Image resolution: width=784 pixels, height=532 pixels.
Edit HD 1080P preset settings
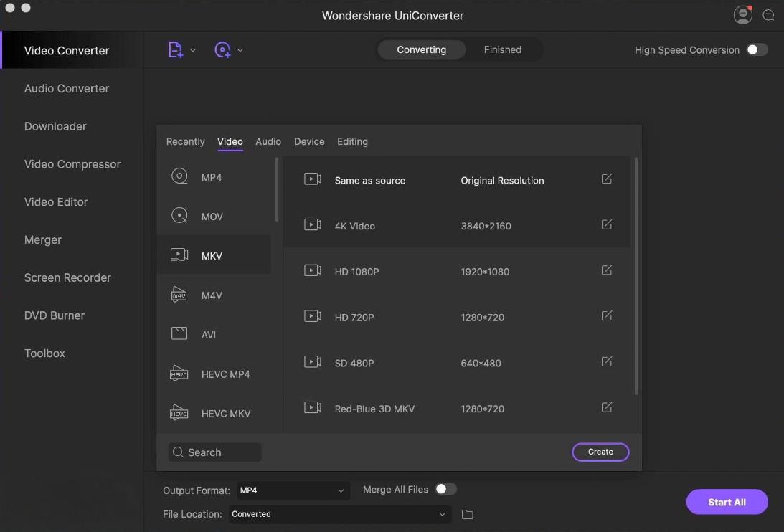click(607, 270)
